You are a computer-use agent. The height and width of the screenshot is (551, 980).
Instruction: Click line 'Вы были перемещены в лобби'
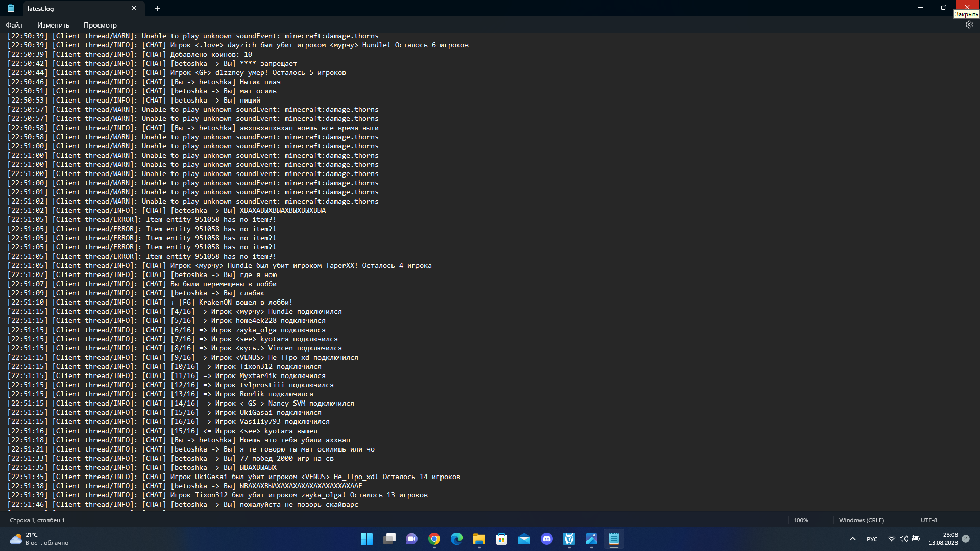[x=142, y=284]
